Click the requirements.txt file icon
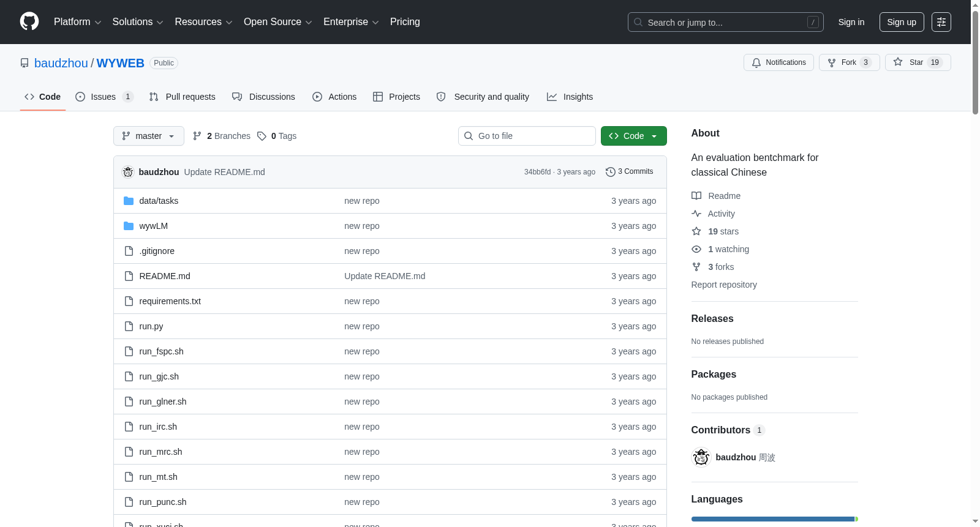Image resolution: width=980 pixels, height=527 pixels. (129, 301)
